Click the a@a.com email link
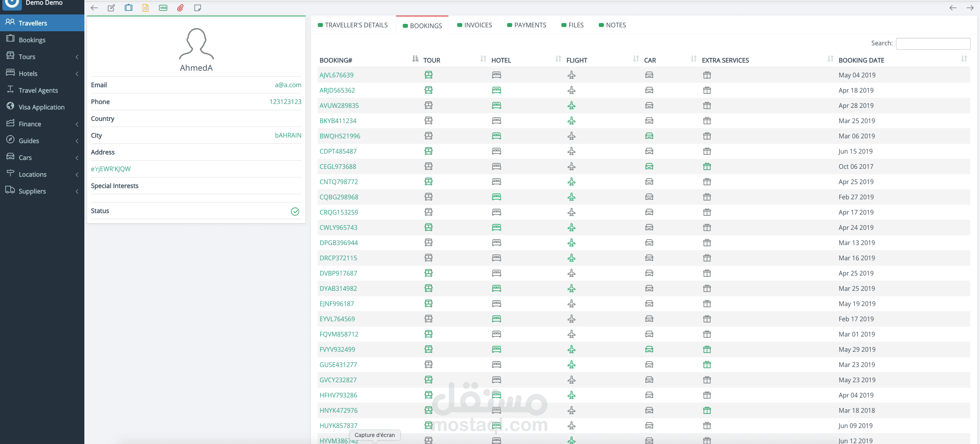This screenshot has height=444, width=980. click(288, 85)
